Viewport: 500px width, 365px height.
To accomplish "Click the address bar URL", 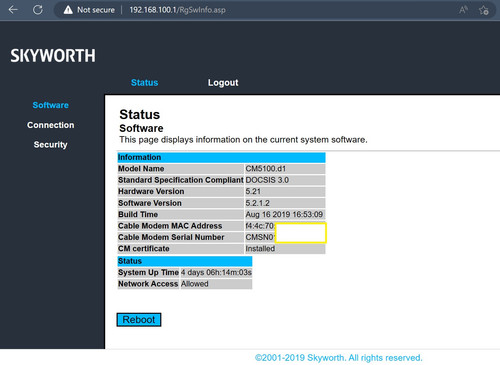I will click(x=177, y=10).
